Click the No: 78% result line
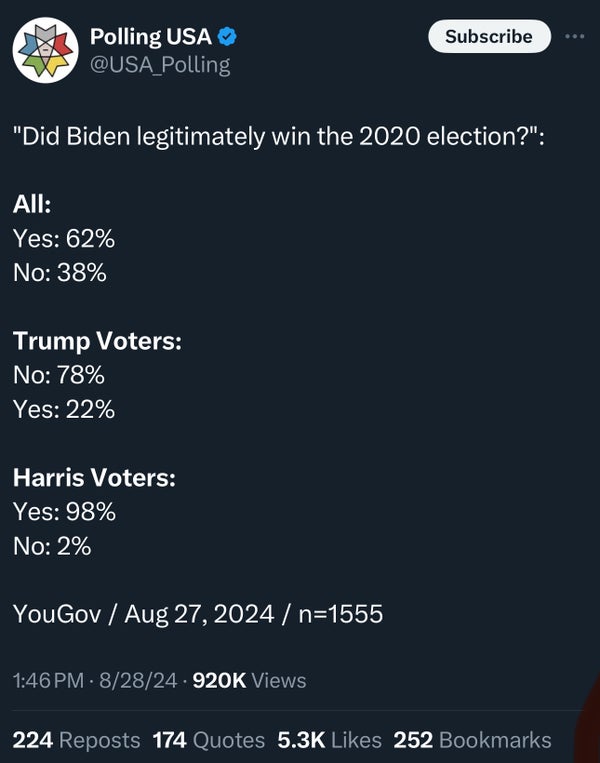Image resolution: width=600 pixels, height=763 pixels. pyautogui.click(x=59, y=375)
